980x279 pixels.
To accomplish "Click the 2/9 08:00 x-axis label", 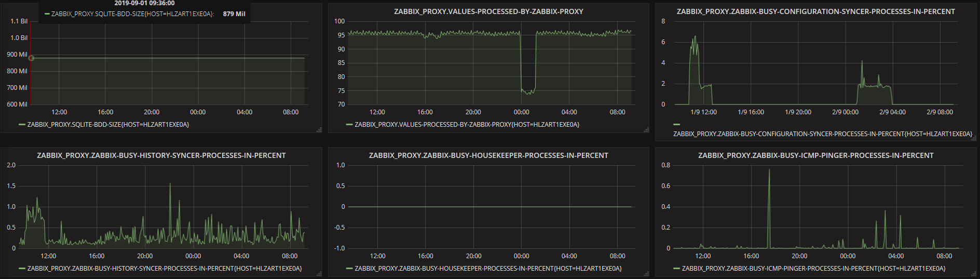I will coord(940,112).
